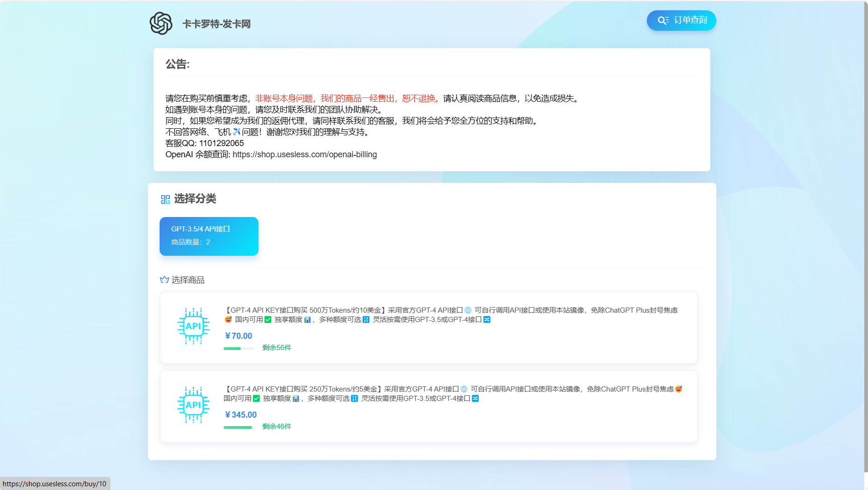The image size is (868, 490).
Task: Click the shuffle icon ending the 500万 product description
Action: (x=487, y=320)
